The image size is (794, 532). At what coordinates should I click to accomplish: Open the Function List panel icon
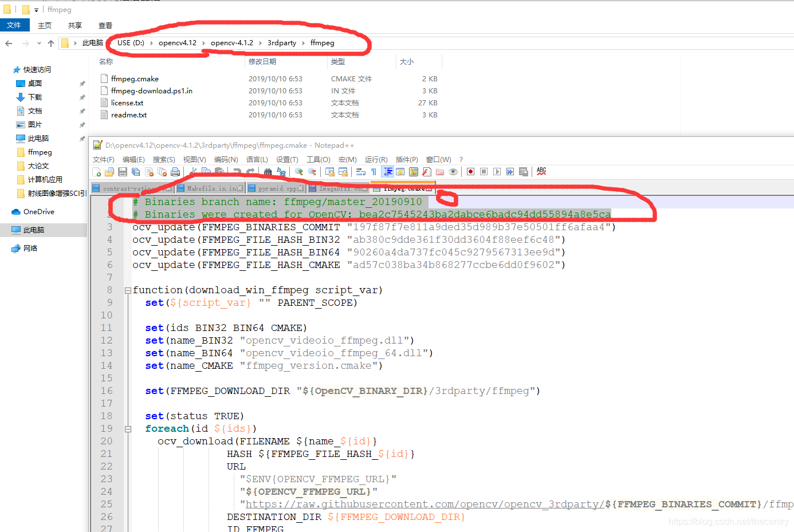click(427, 172)
